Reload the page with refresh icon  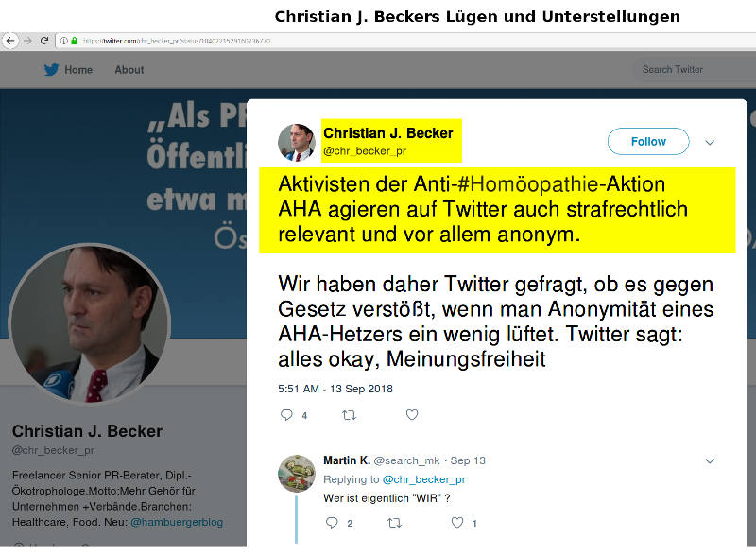44,41
